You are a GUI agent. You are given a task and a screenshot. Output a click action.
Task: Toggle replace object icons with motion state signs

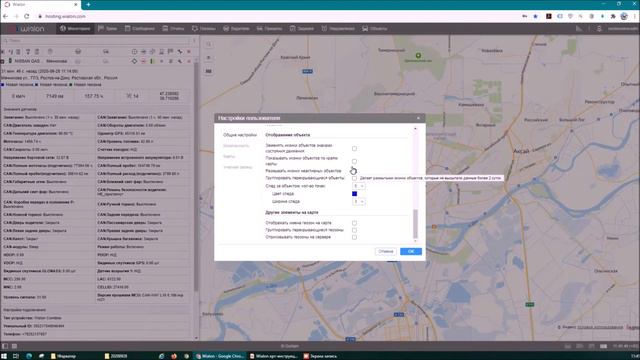[354, 149]
